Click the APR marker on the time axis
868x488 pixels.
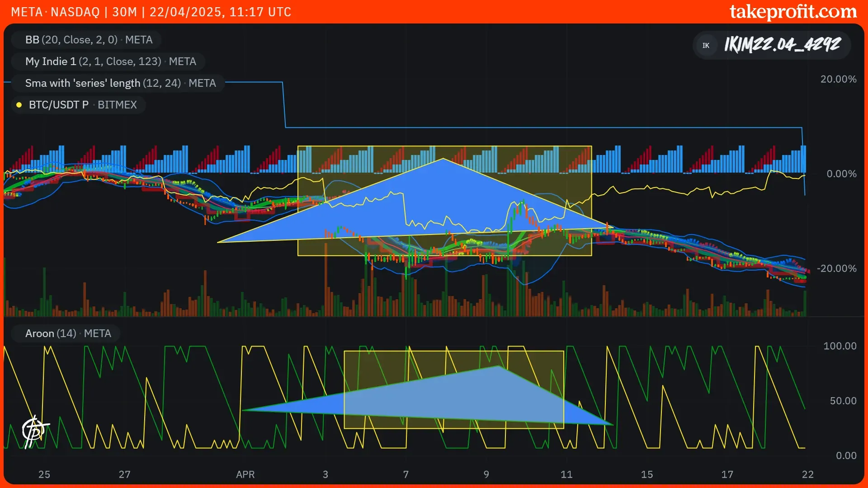pos(245,474)
